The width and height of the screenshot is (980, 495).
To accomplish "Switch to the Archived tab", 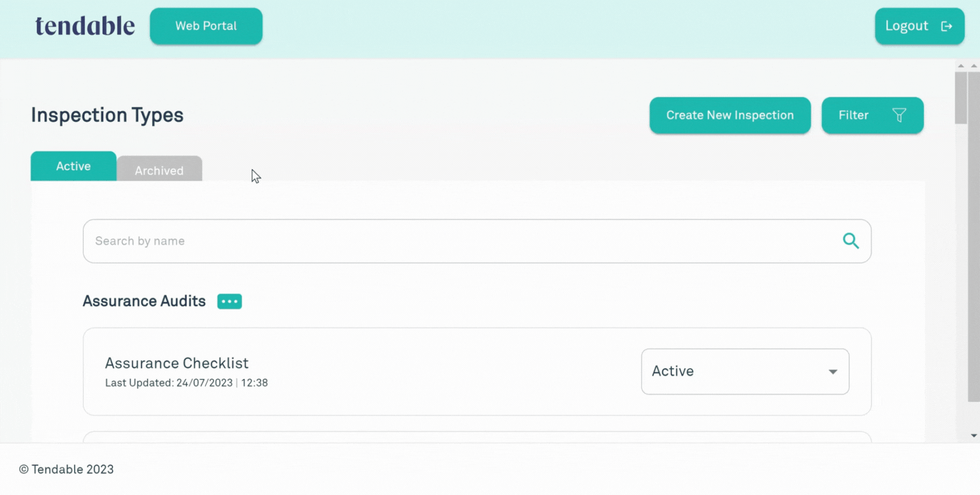I will (x=159, y=170).
